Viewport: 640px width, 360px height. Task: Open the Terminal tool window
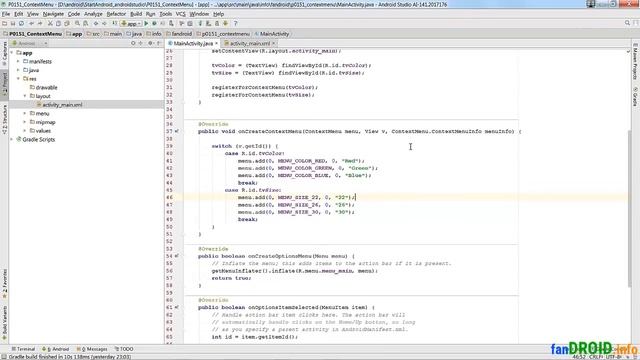pos(23,349)
